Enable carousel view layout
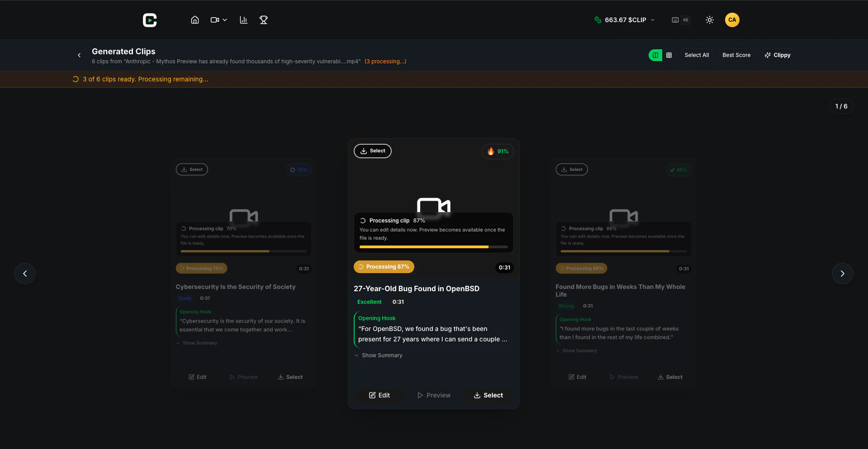 [655, 55]
